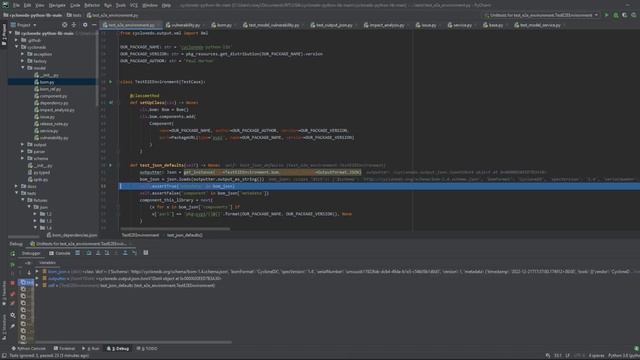The width and height of the screenshot is (640, 360).
Task: Open the Console tab in the Debug panel
Action: [x=60, y=253]
